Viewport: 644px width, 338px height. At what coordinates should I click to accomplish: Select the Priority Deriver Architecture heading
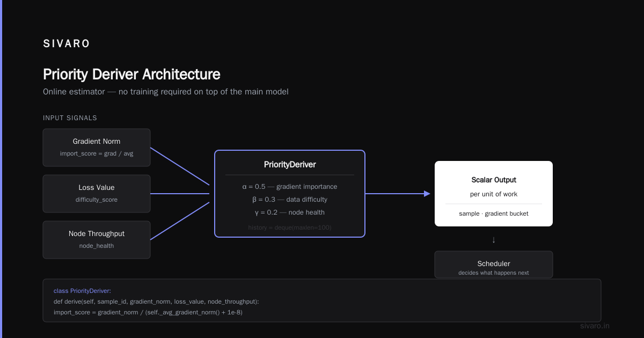[x=131, y=74]
